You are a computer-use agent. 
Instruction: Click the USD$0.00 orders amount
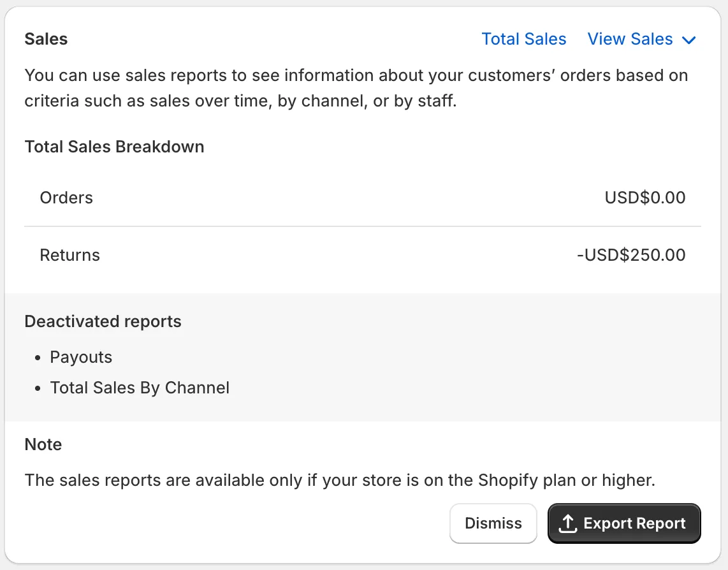pos(644,198)
